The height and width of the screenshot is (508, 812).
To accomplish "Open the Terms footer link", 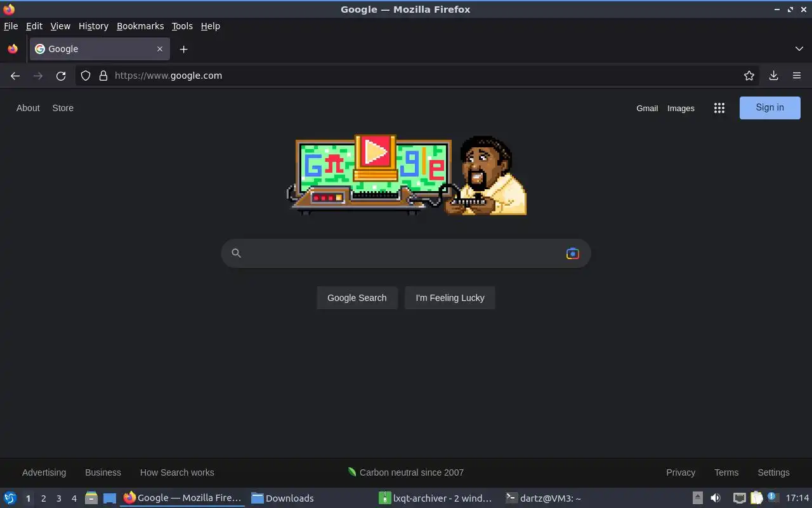I will [x=726, y=472].
